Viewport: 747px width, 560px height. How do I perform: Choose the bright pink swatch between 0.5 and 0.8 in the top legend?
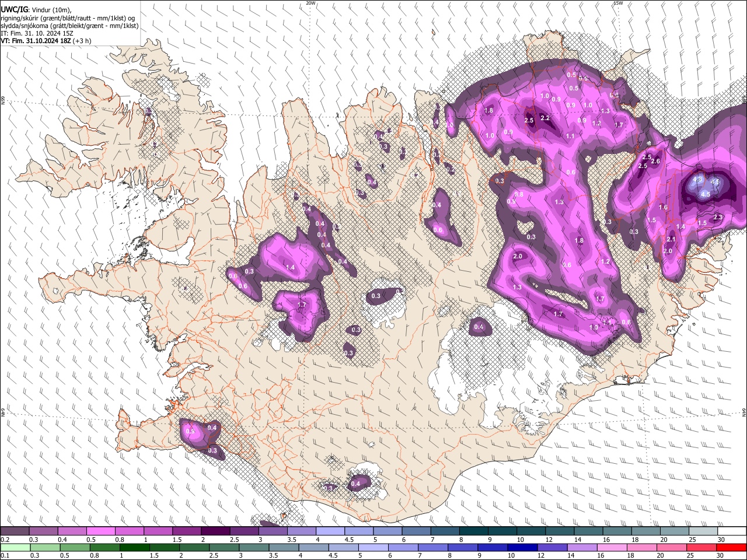[100, 531]
